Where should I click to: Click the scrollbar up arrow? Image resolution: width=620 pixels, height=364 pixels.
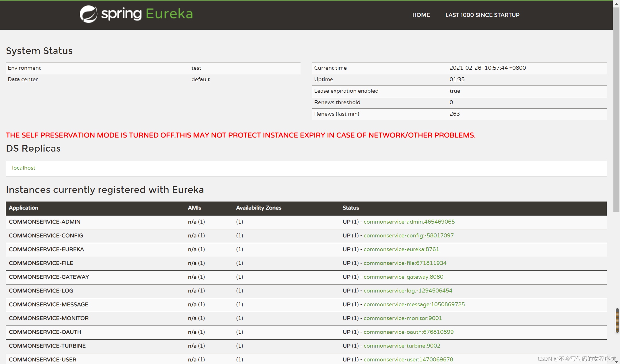pyautogui.click(x=616, y=3)
